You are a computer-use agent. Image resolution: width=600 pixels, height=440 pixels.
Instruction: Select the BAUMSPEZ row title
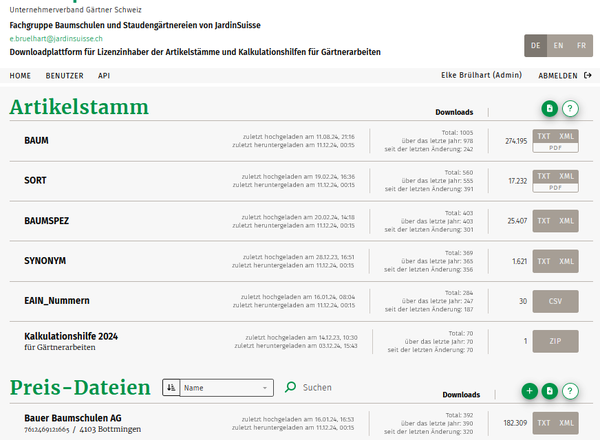tap(47, 221)
